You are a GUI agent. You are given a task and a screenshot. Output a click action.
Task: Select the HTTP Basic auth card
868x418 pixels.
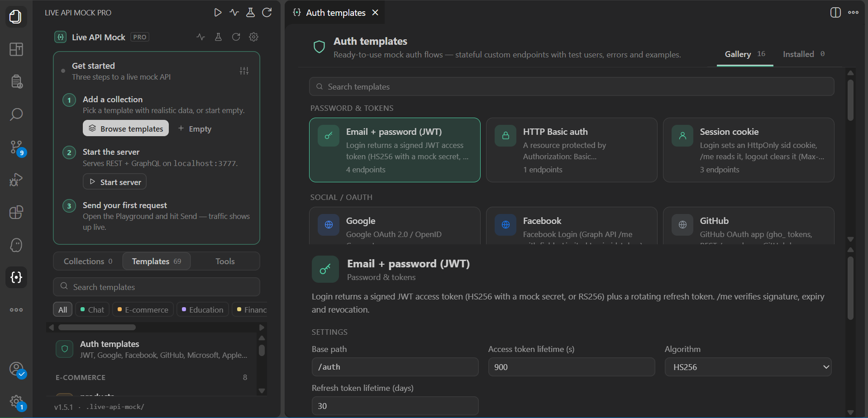[x=572, y=150]
